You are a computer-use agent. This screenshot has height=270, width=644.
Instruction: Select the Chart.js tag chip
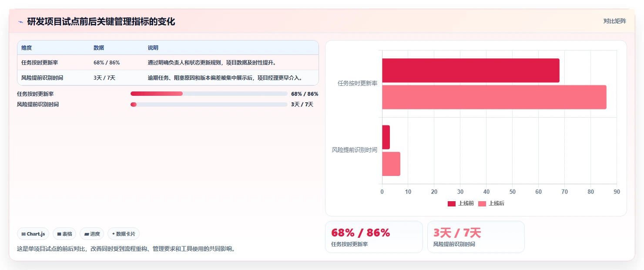[x=33, y=234]
